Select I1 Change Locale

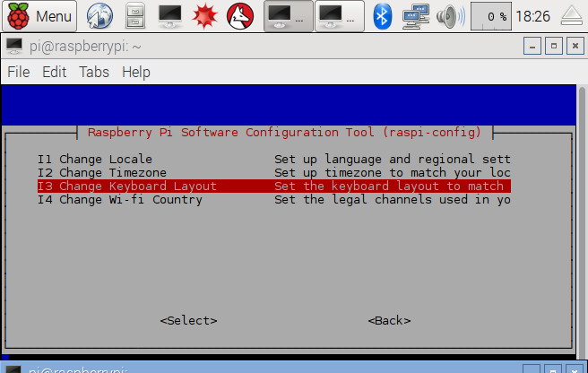pyautogui.click(x=273, y=159)
